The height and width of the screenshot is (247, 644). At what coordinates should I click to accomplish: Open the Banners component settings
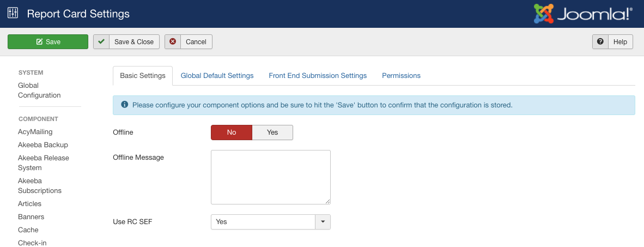pos(31,216)
